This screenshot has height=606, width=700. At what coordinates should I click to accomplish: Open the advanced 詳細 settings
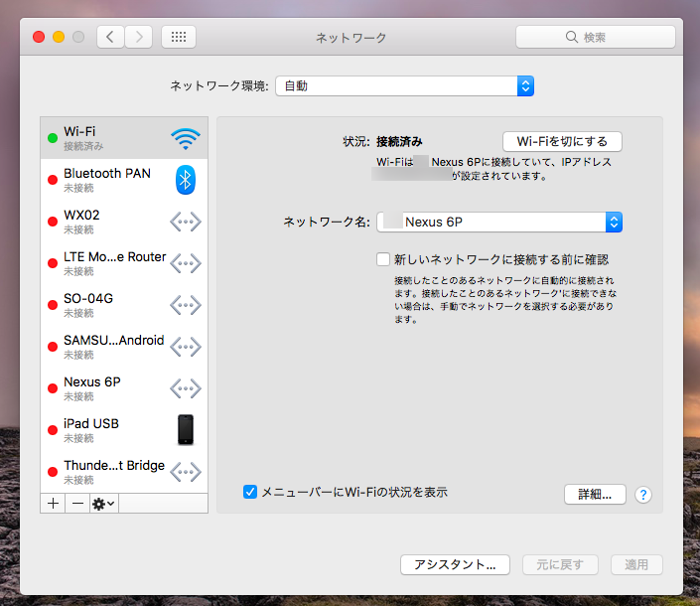(595, 494)
